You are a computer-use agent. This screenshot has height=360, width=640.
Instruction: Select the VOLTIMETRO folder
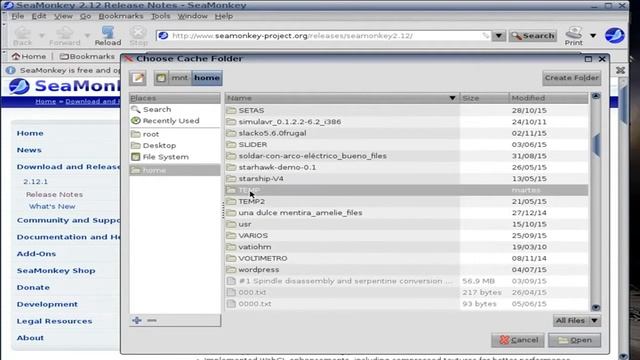tap(406, 258)
